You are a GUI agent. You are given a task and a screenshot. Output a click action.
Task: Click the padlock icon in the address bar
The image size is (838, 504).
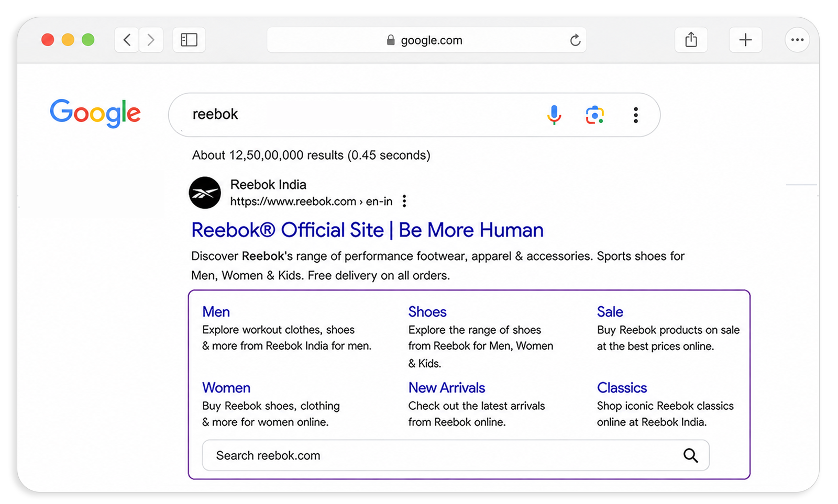tap(390, 40)
